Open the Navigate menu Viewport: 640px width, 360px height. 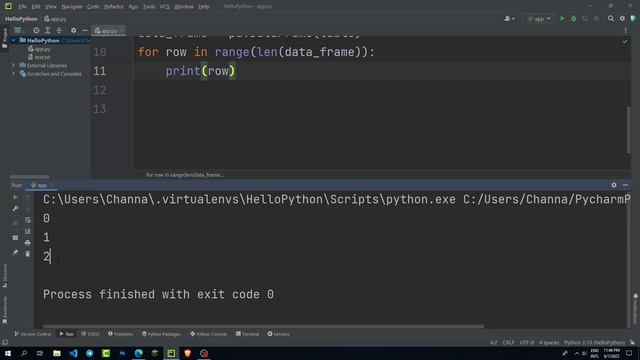pos(72,7)
